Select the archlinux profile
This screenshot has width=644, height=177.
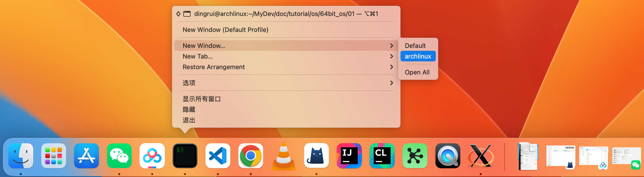(418, 56)
